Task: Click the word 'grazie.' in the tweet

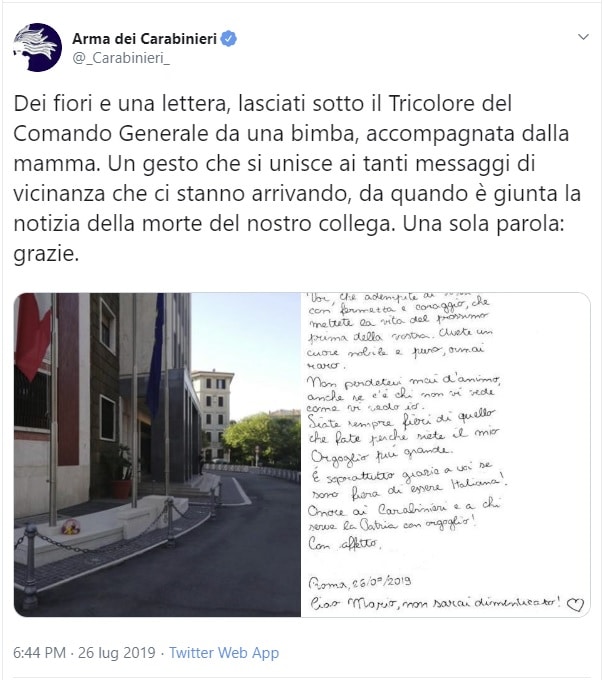Action: click(x=46, y=254)
